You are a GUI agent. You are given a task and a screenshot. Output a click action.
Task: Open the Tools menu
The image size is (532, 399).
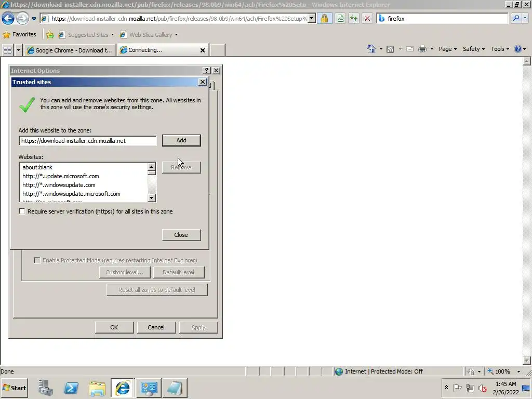coord(500,49)
